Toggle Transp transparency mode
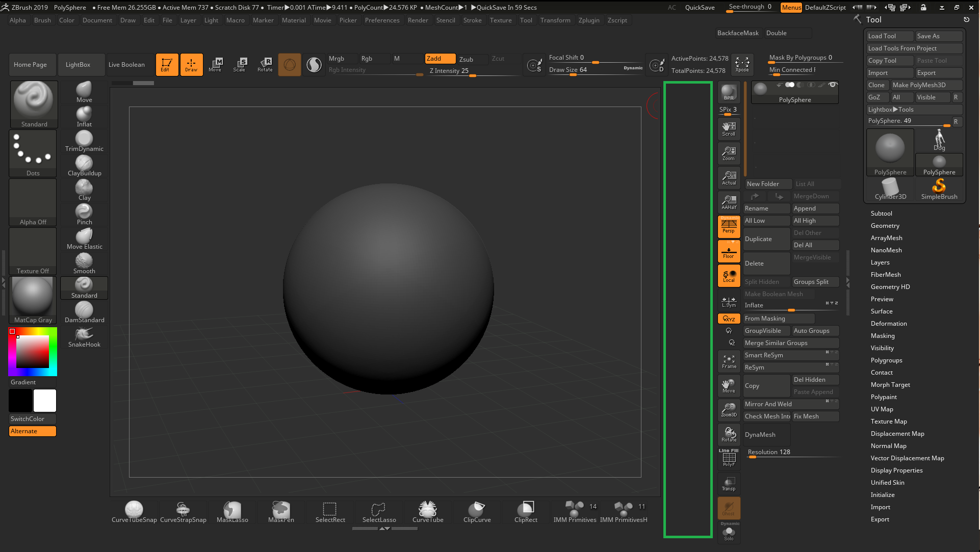The height and width of the screenshot is (552, 980). [x=729, y=484]
